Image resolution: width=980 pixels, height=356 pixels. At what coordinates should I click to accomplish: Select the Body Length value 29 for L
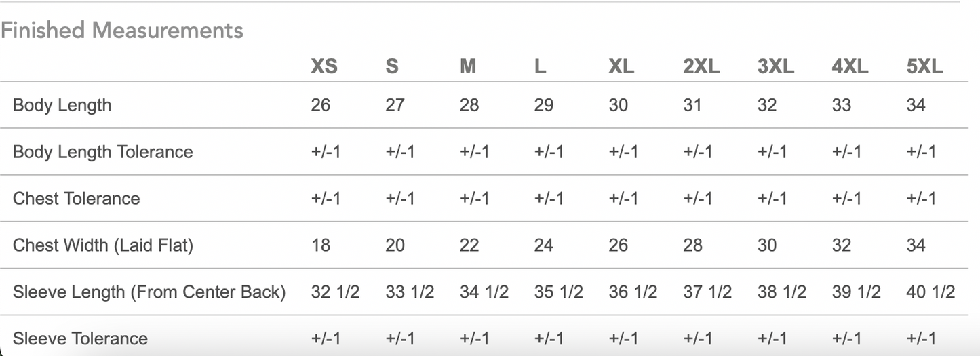[x=543, y=105]
